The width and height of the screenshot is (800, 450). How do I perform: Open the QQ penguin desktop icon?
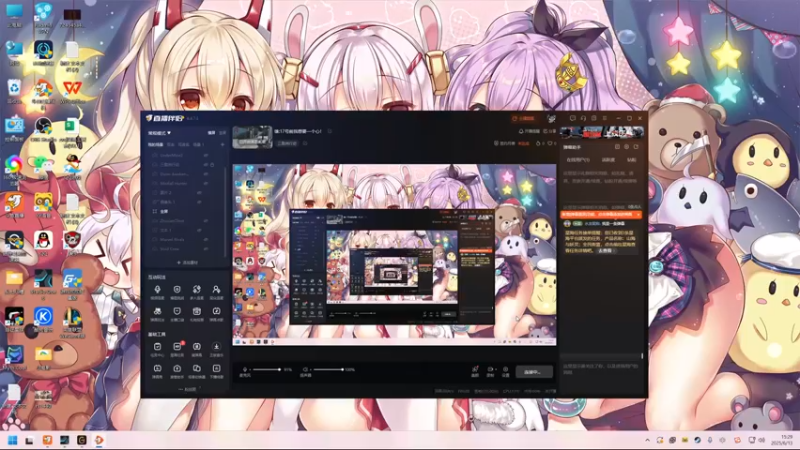pos(43,242)
